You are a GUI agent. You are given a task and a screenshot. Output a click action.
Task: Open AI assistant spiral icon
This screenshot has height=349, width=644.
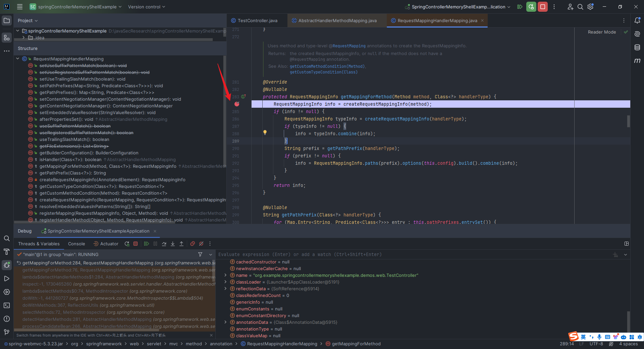tap(637, 34)
